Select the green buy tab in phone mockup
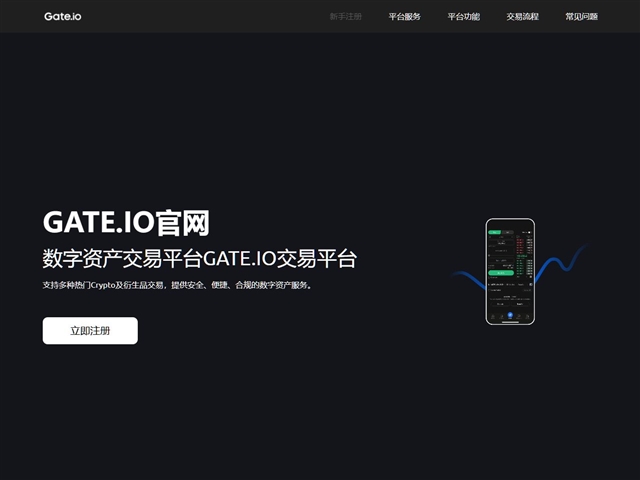 click(x=494, y=232)
